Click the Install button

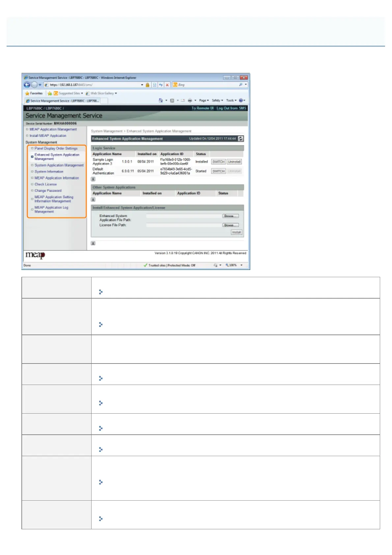(x=237, y=232)
